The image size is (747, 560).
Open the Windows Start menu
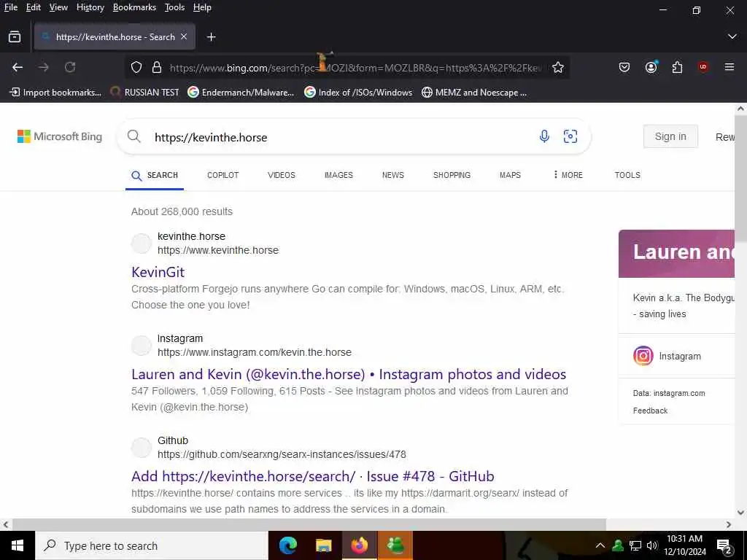pyautogui.click(x=18, y=545)
